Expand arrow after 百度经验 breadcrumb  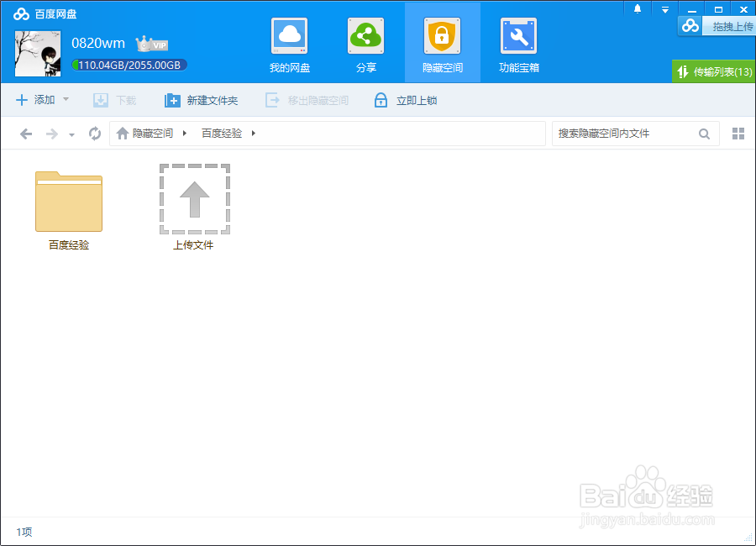pyautogui.click(x=254, y=133)
